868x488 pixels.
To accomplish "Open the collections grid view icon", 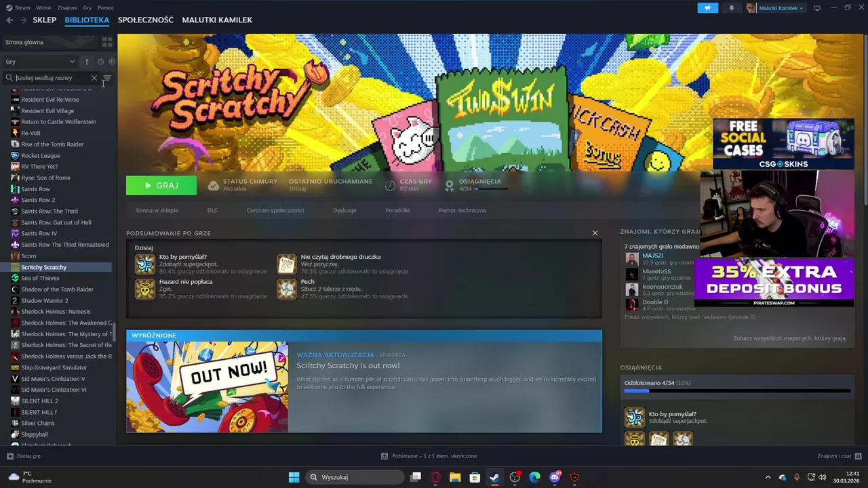I will click(107, 42).
